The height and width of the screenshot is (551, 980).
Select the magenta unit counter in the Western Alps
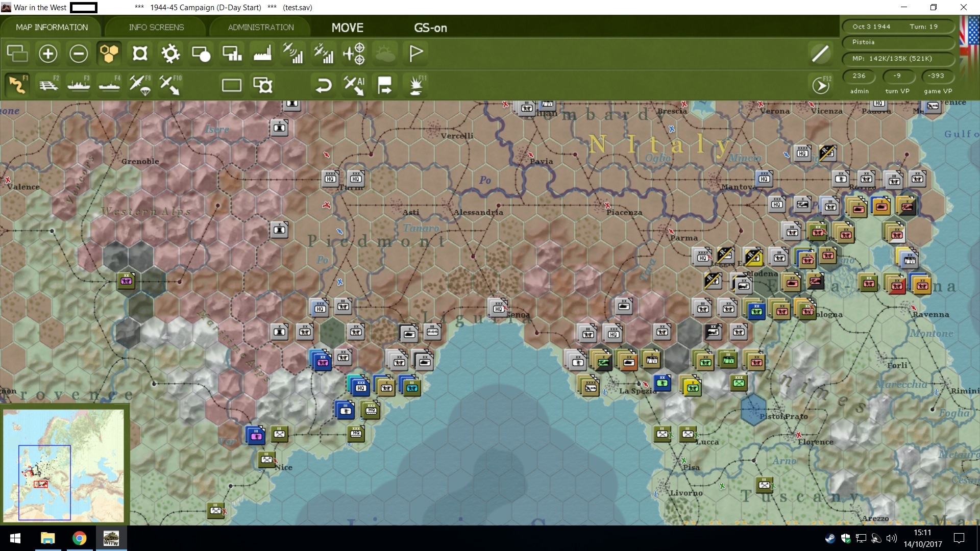point(126,280)
